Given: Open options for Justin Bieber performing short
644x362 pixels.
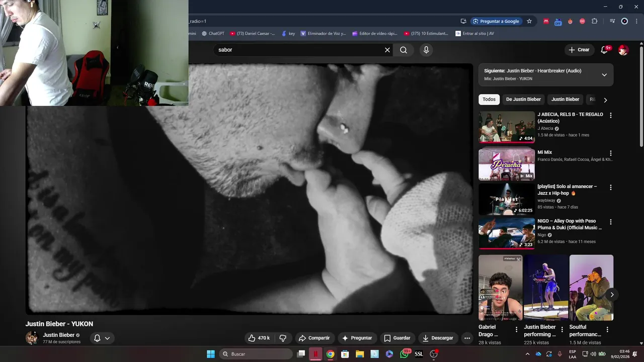Looking at the screenshot, I should click(561, 329).
